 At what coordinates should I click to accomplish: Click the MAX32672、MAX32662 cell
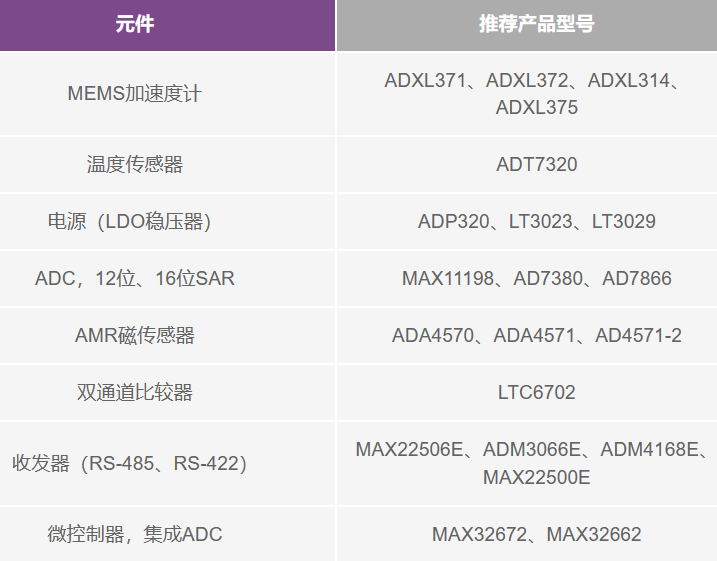click(527, 534)
